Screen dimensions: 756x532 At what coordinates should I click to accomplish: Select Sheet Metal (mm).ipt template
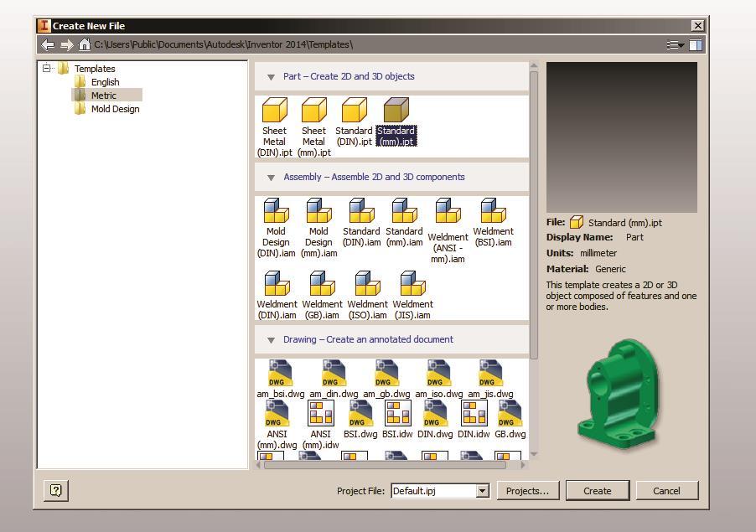tap(313, 127)
